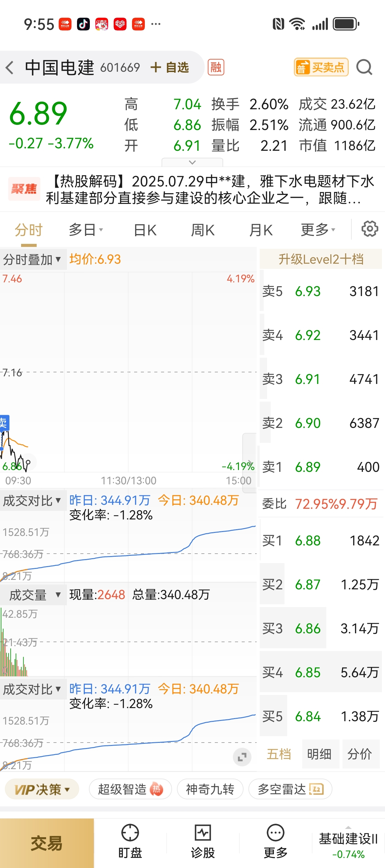Tap the 市值 1186亿 value

pyautogui.click(x=354, y=146)
